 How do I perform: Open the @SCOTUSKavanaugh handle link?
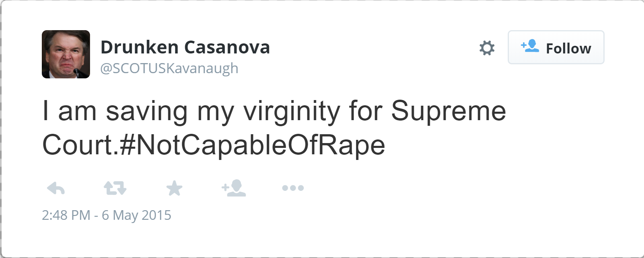pyautogui.click(x=169, y=68)
